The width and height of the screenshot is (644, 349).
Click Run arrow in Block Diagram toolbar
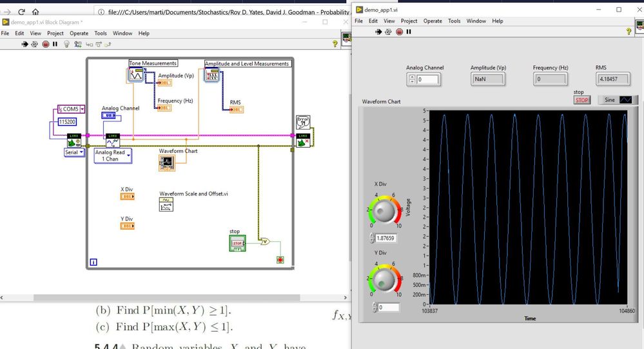click(x=24, y=44)
